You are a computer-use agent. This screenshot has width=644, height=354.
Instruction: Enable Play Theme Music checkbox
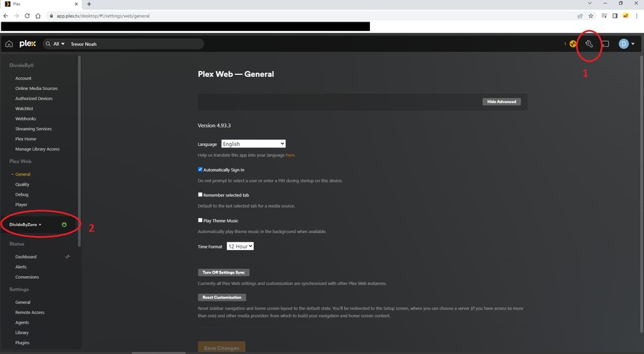coord(200,220)
